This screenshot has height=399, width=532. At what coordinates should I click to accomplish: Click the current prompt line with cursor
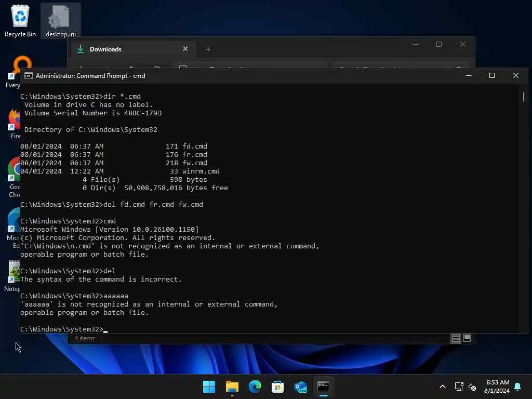click(x=64, y=329)
